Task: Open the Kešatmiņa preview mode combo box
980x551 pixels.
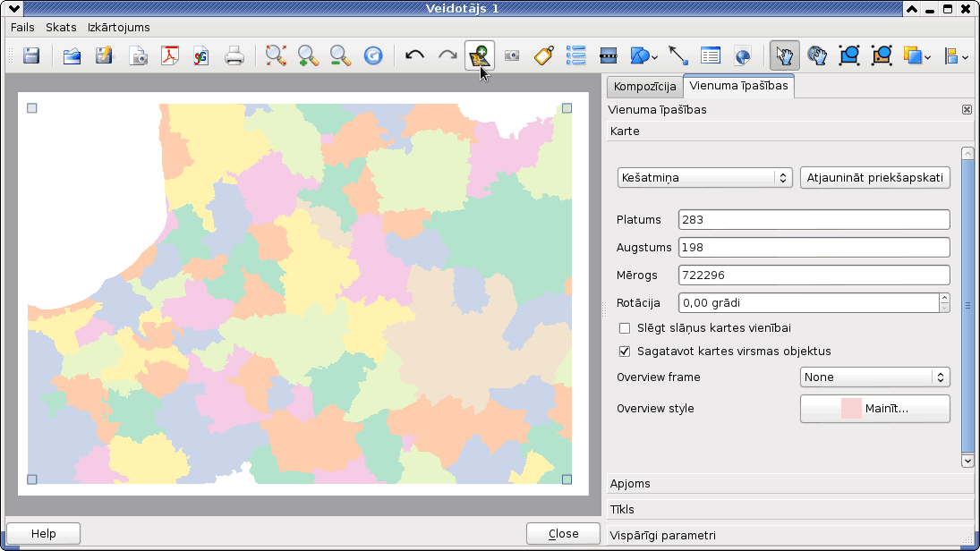Action: 704,177
